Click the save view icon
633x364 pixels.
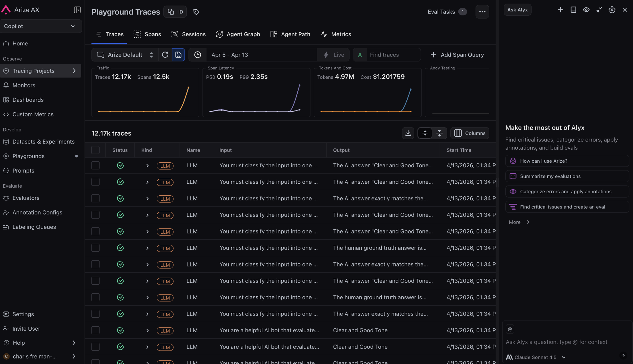pos(178,55)
